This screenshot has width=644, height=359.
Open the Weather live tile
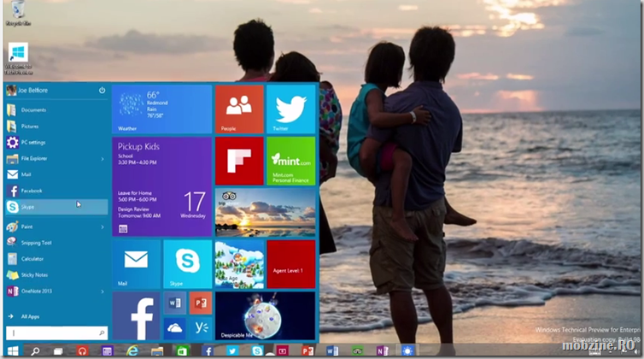(161, 109)
